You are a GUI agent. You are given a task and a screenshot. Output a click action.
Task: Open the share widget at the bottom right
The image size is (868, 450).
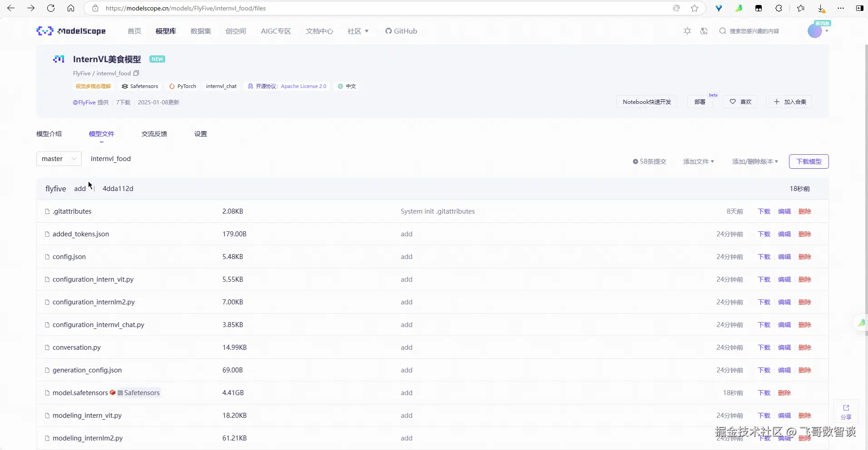point(846,411)
